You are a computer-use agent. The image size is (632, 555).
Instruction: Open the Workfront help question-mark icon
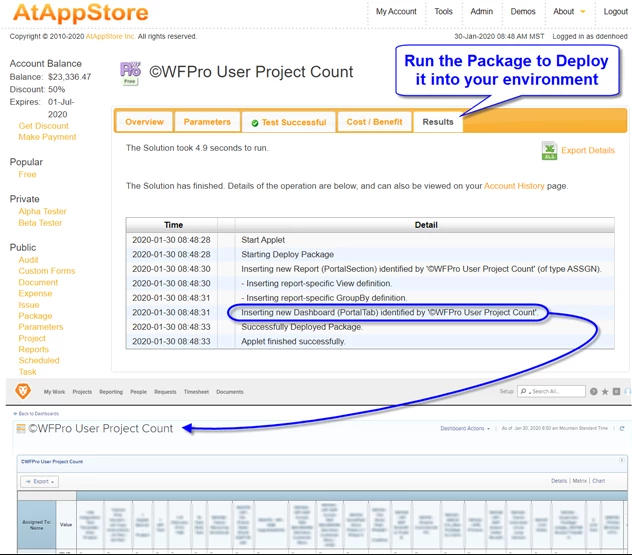(593, 391)
